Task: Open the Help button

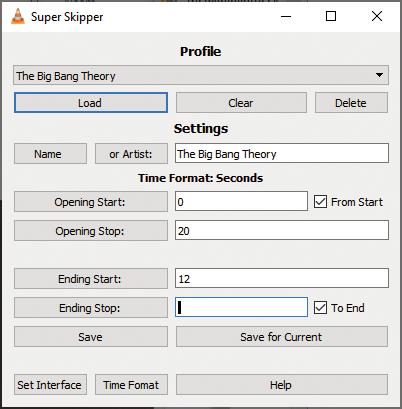Action: (282, 385)
